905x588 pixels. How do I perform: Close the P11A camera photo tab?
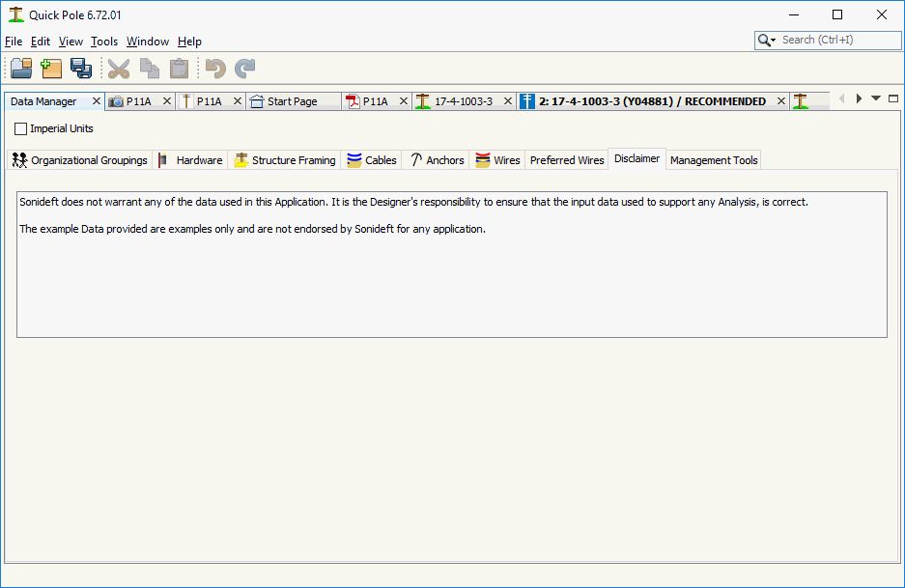(167, 101)
